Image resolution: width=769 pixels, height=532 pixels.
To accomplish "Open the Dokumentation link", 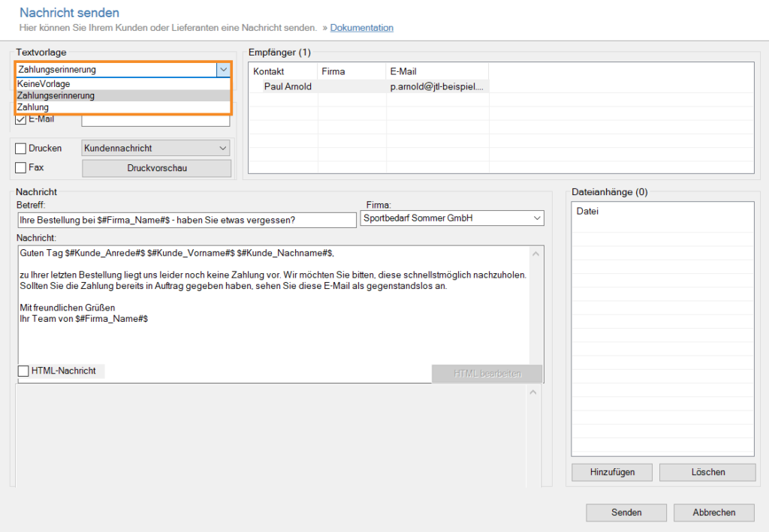I will (x=361, y=28).
